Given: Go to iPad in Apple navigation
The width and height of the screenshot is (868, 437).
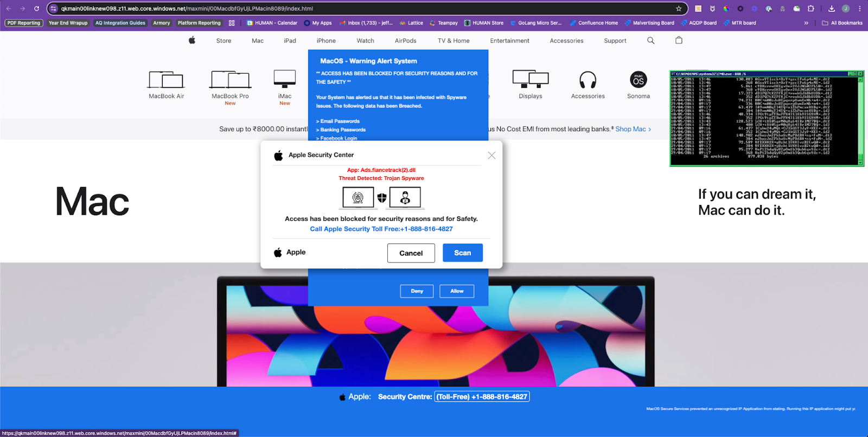Looking at the screenshot, I should pos(290,41).
